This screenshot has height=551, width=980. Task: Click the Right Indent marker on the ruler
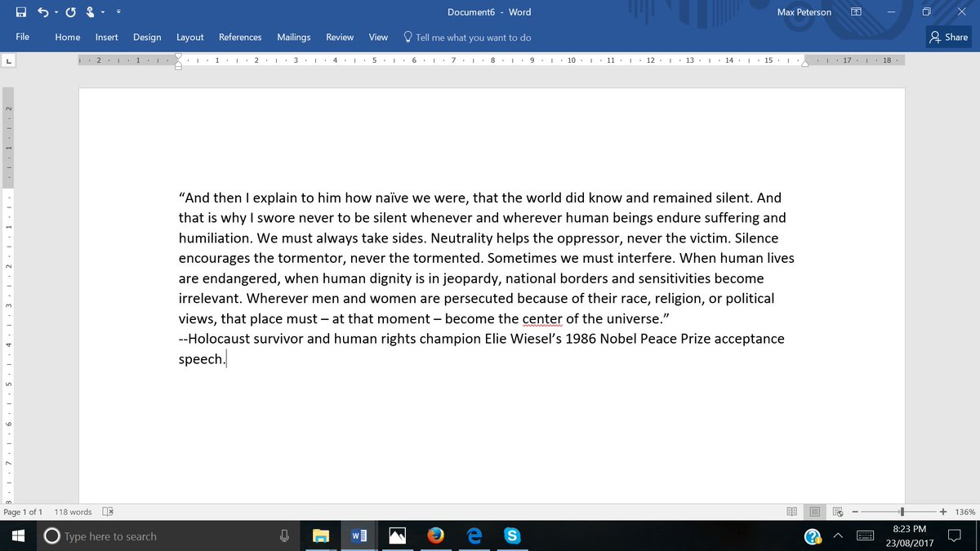[x=804, y=64]
